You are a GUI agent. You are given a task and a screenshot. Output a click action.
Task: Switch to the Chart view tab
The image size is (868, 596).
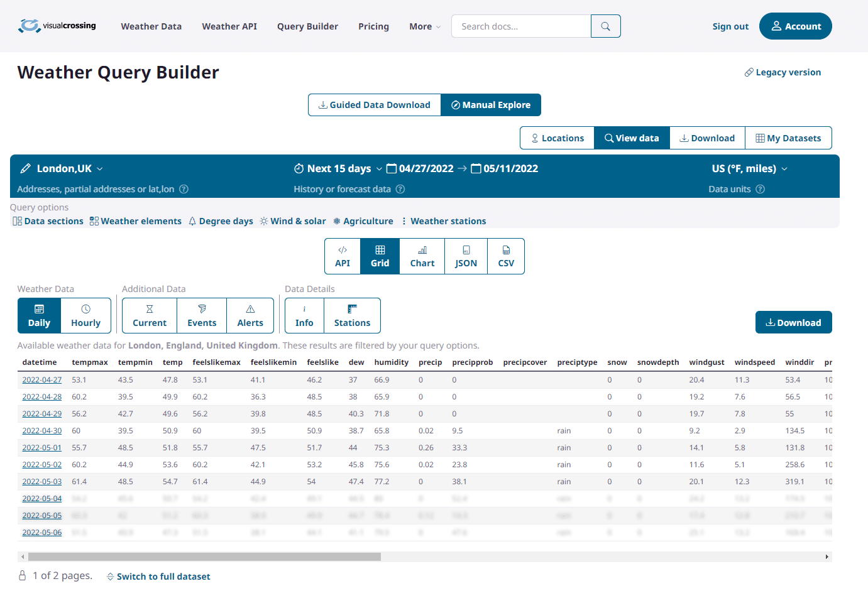tap(422, 256)
